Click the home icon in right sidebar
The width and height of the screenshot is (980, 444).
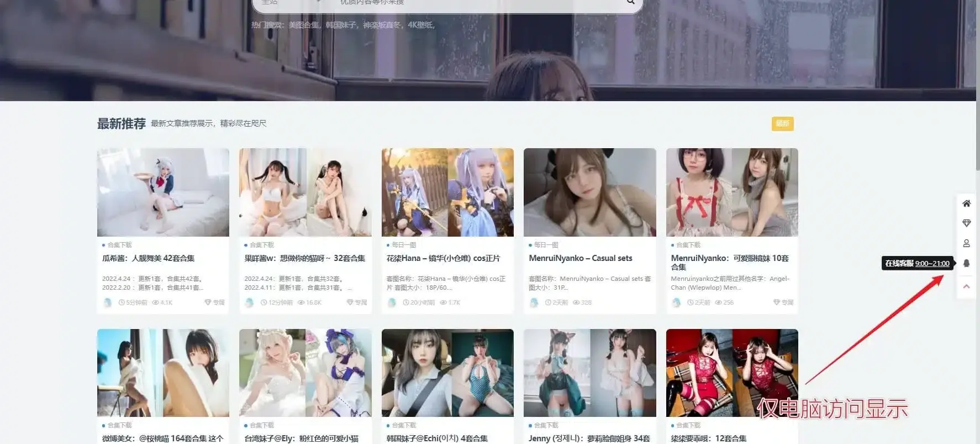click(x=966, y=203)
